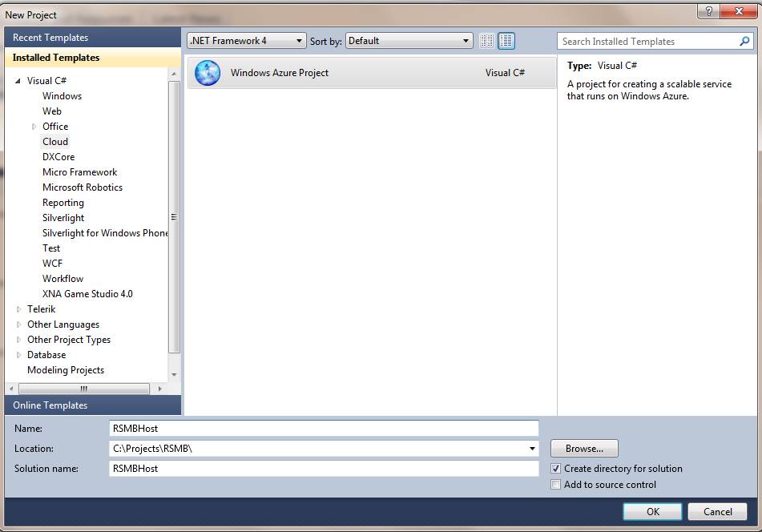762x532 pixels.
Task: Select the Other Project Types label
Action: [x=69, y=340]
